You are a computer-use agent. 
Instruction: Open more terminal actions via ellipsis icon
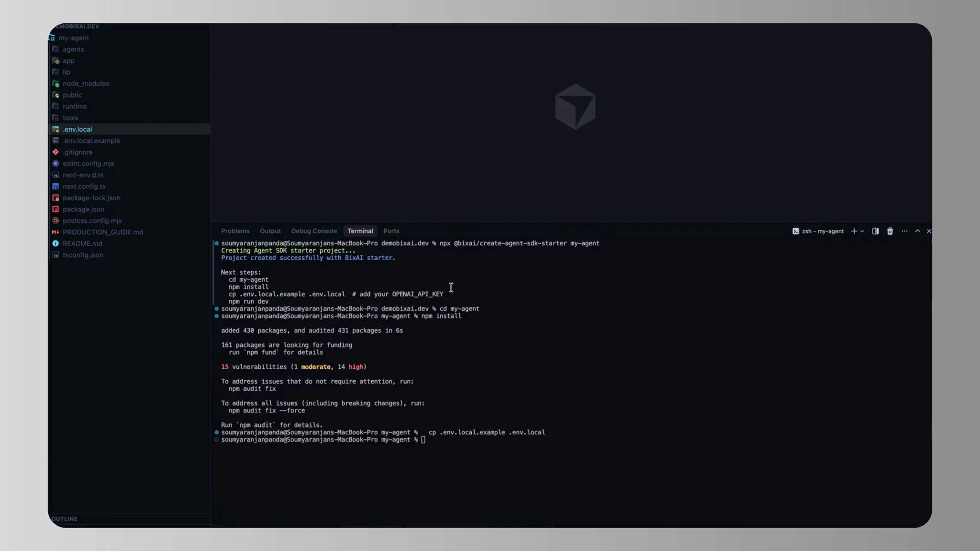coord(905,231)
